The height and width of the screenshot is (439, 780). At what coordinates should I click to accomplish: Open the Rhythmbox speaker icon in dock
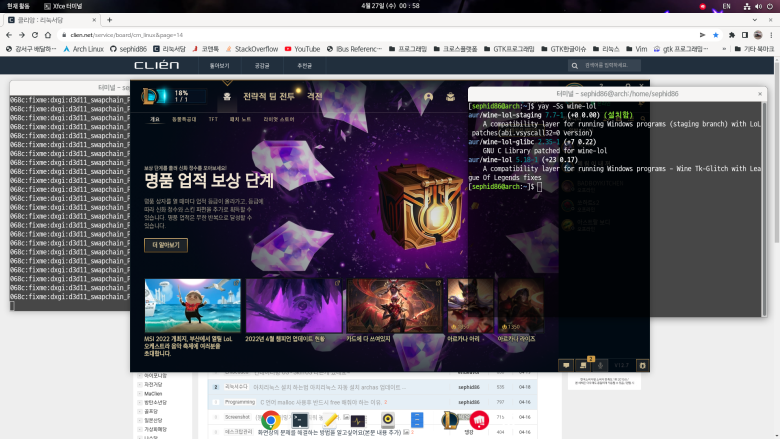pyautogui.click(x=388, y=421)
